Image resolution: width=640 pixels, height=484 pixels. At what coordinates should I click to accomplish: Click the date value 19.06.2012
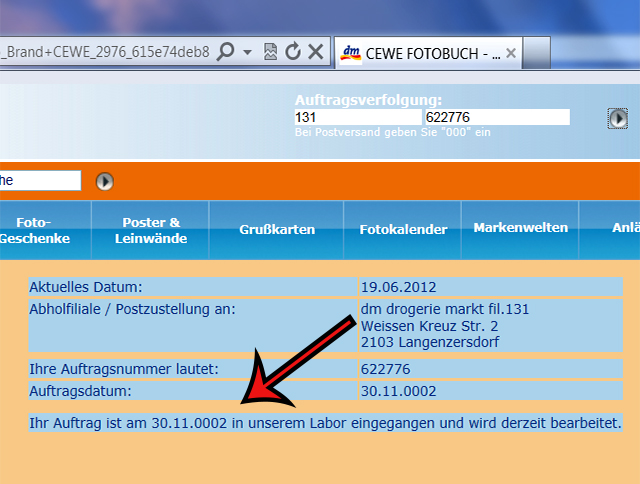tap(398, 287)
